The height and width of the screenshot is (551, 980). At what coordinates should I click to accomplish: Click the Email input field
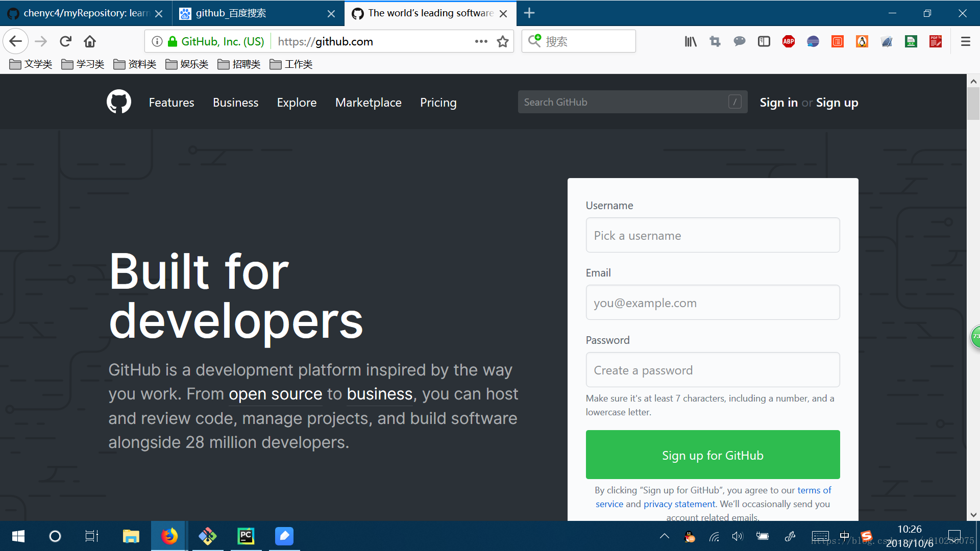(713, 303)
